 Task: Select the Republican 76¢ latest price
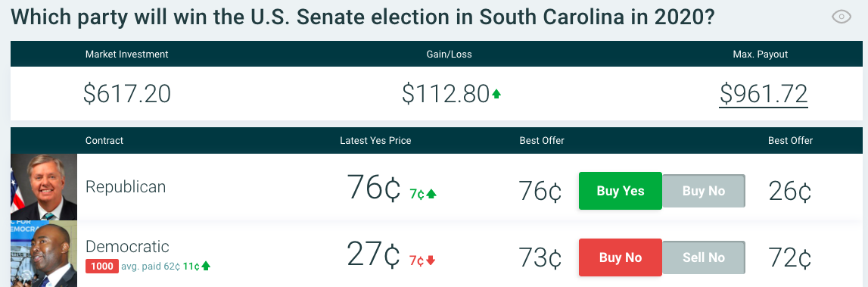pyautogui.click(x=373, y=187)
